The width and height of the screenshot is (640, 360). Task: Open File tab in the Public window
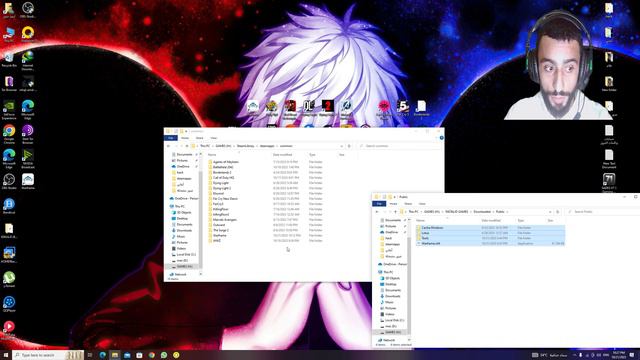(x=379, y=203)
